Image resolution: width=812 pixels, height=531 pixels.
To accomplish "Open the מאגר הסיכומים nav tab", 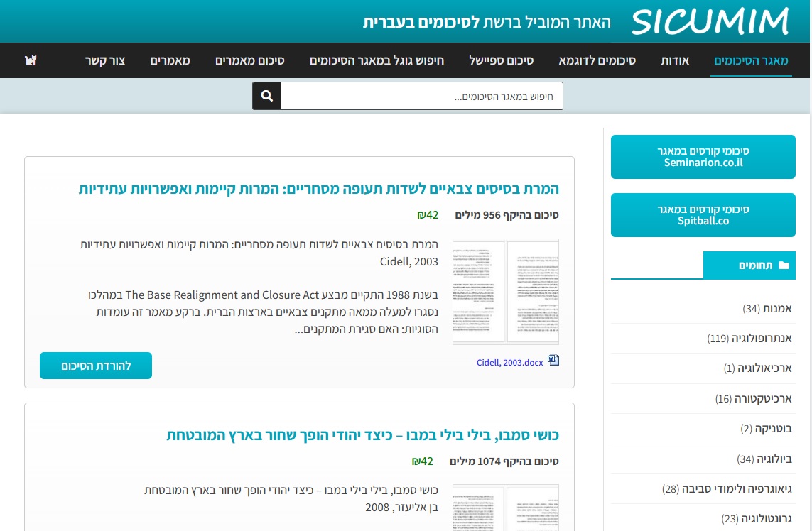I will point(751,60).
